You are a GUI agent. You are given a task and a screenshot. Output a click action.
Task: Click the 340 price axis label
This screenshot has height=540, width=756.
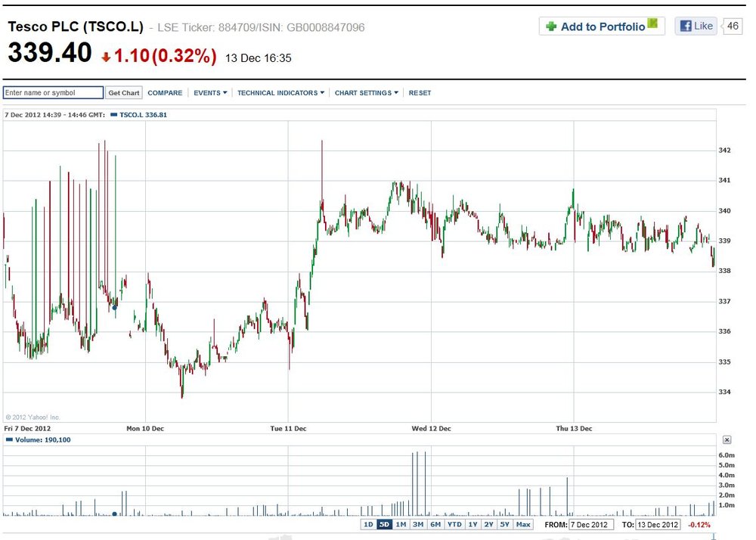point(725,211)
